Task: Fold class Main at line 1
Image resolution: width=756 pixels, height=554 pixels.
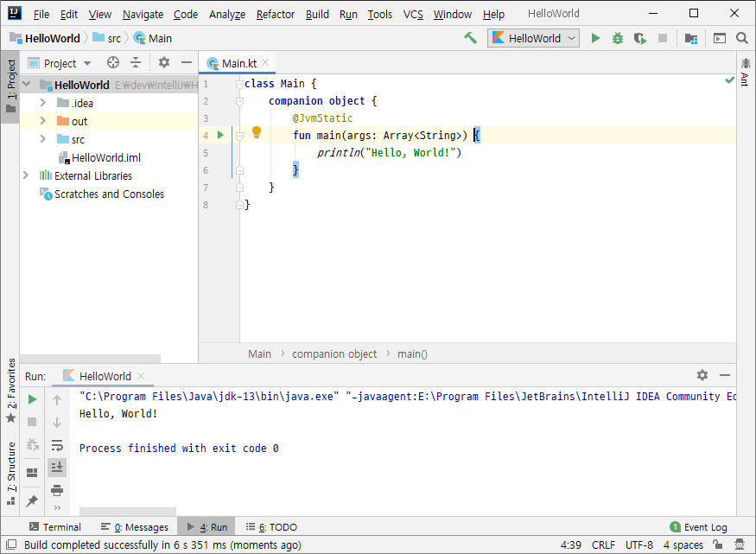Action: tap(239, 84)
